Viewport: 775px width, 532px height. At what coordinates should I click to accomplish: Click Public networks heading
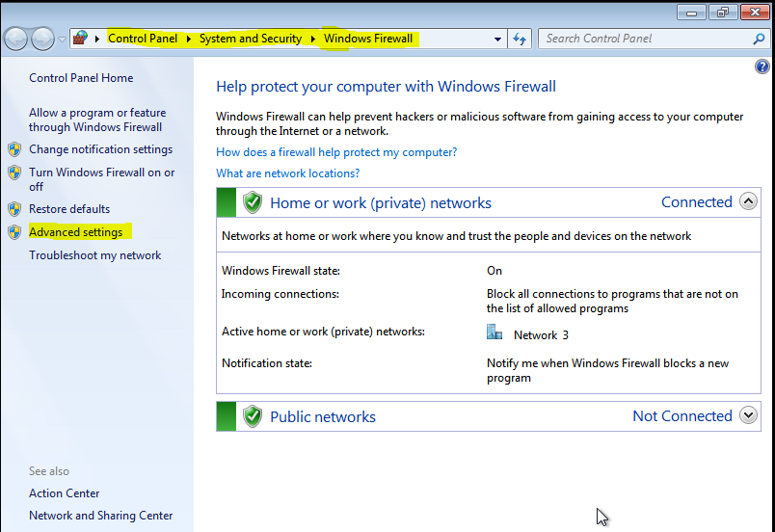click(323, 417)
